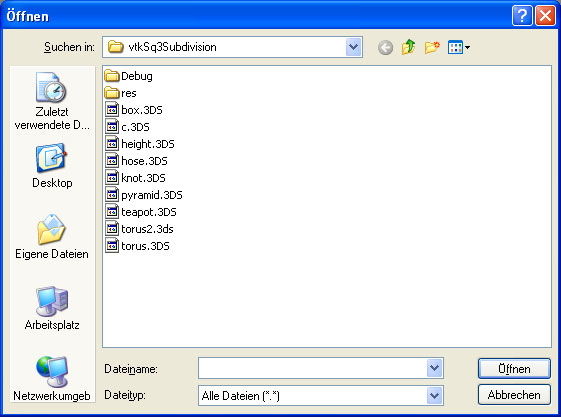Open Arbeitsplatz from the places bar
Screen dimensions: 561x417
point(52,308)
